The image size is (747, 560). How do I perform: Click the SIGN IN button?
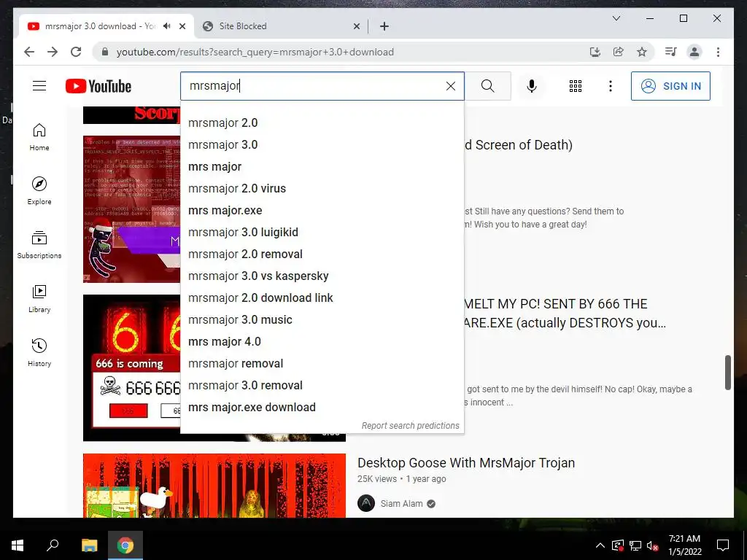[670, 86]
